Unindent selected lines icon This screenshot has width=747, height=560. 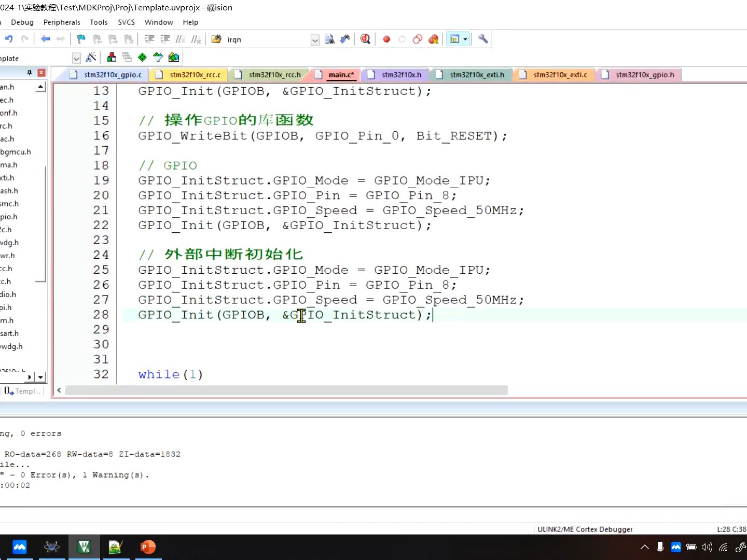click(165, 39)
